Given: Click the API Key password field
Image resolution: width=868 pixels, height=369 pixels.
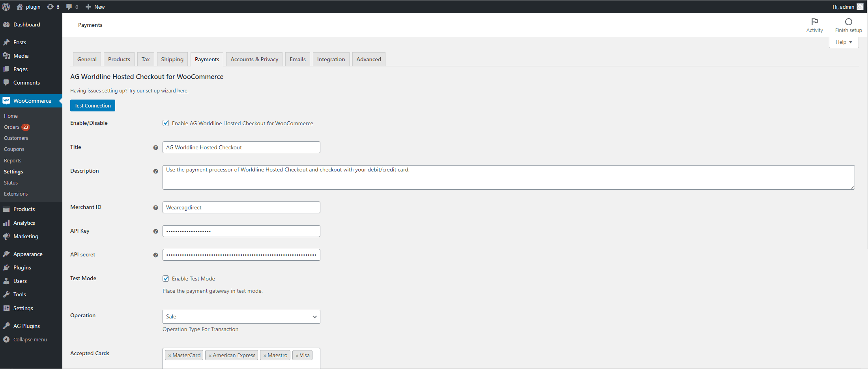Looking at the screenshot, I should [241, 231].
